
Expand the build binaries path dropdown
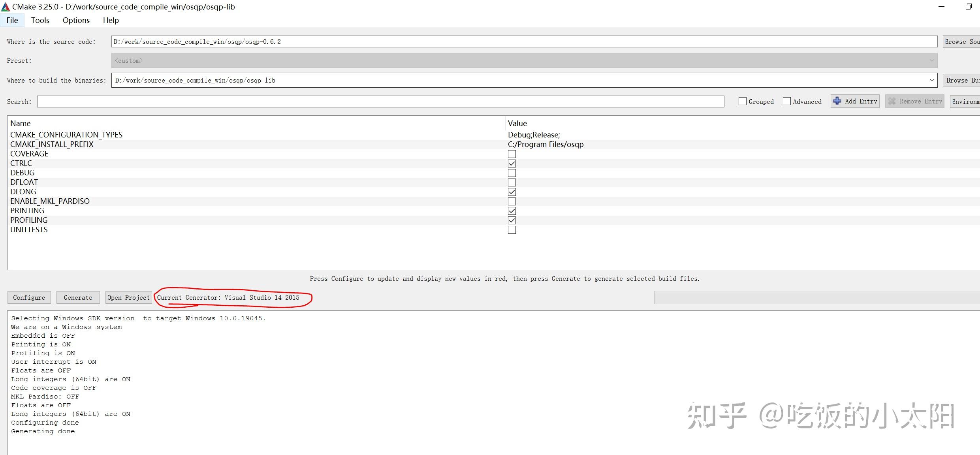click(x=931, y=80)
